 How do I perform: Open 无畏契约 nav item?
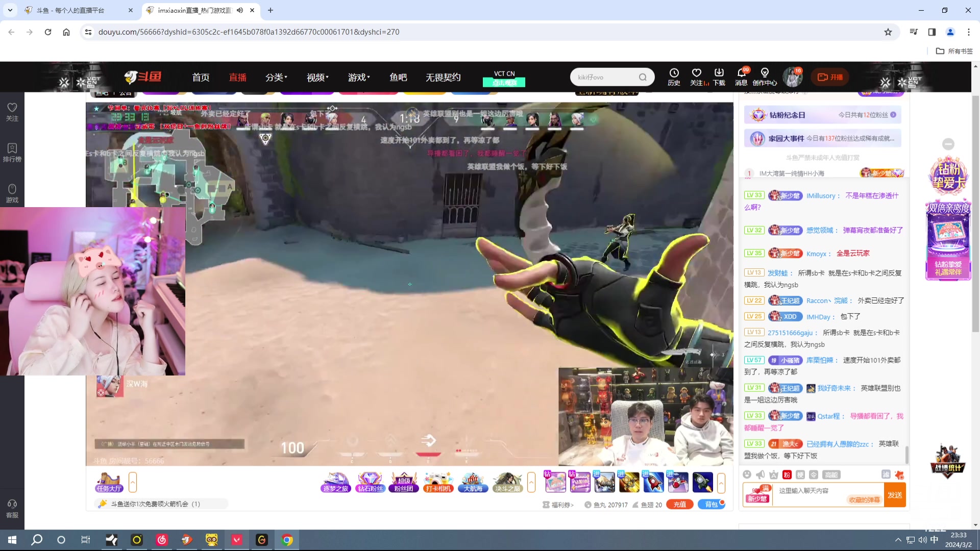[x=443, y=77]
